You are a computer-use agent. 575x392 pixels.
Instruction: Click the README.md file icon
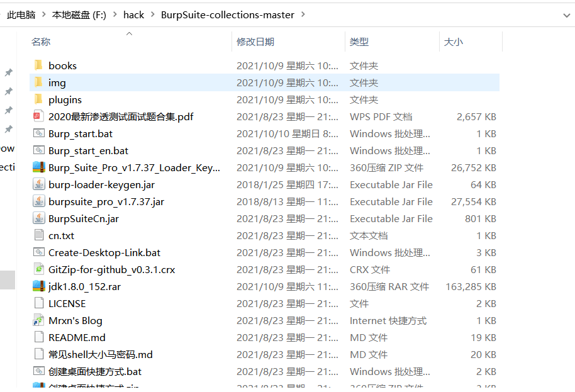click(38, 337)
